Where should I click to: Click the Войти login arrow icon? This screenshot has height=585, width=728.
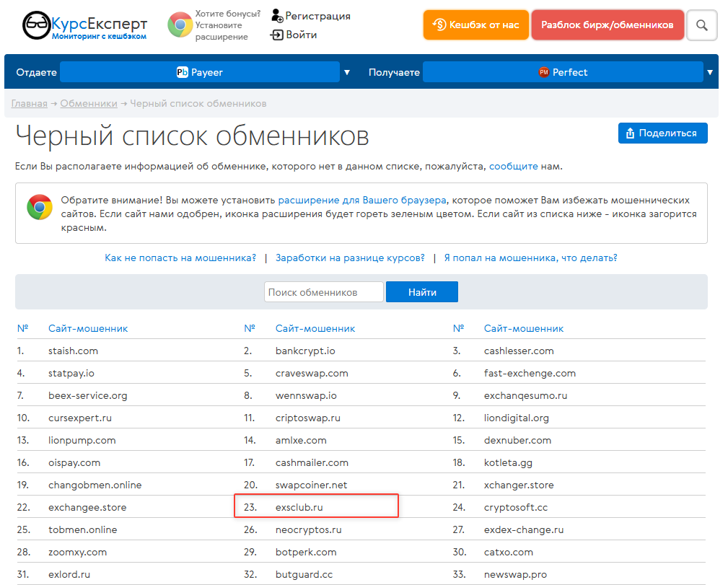coord(277,35)
